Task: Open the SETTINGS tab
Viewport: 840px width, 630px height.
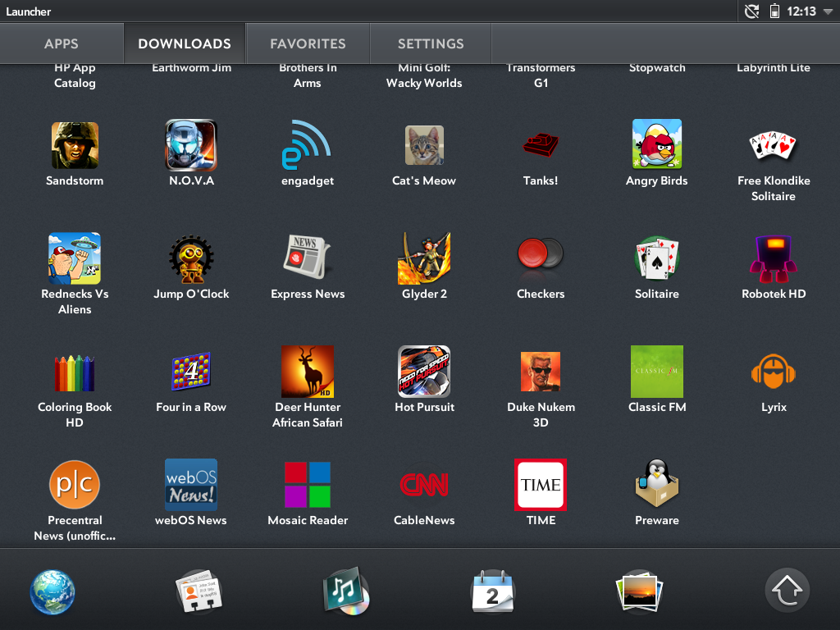Action: [x=431, y=43]
